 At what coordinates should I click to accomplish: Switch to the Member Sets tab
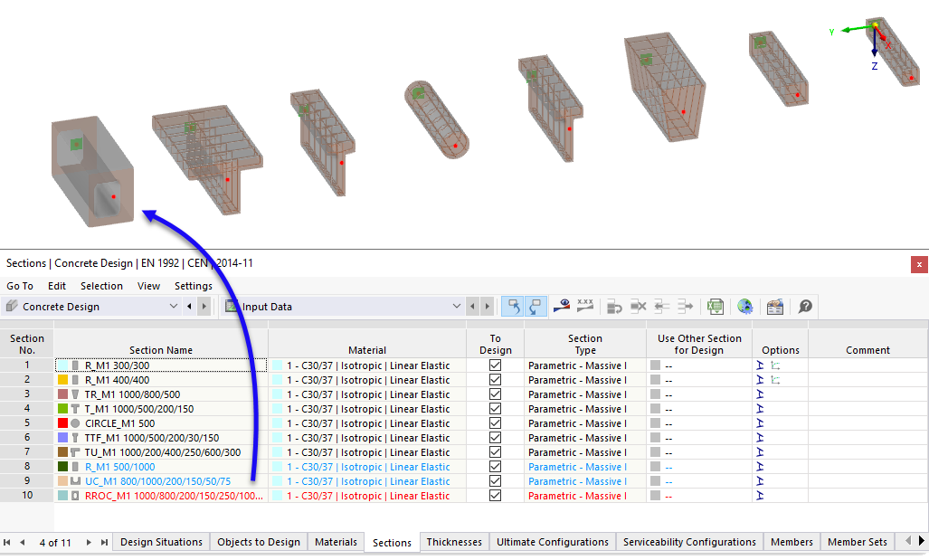[858, 542]
